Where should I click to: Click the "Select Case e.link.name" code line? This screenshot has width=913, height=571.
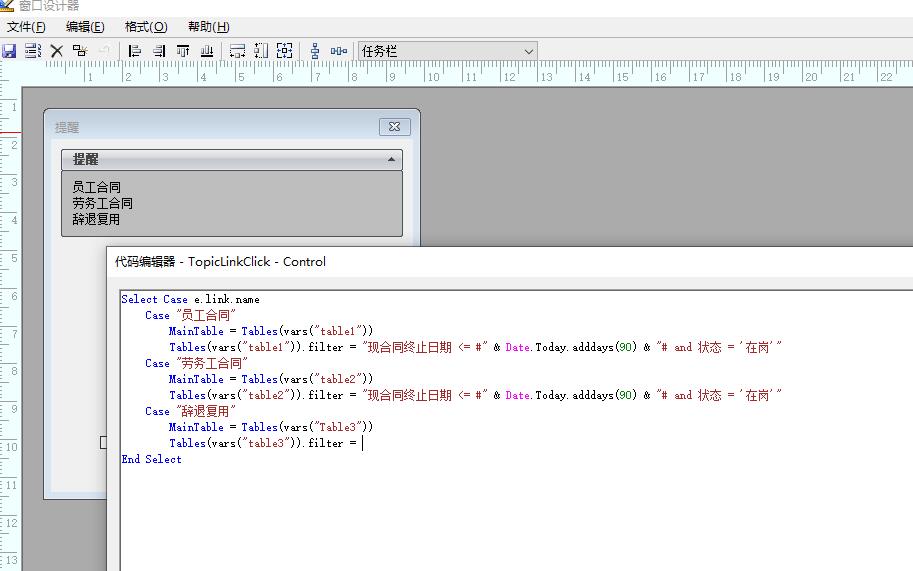[x=190, y=299]
